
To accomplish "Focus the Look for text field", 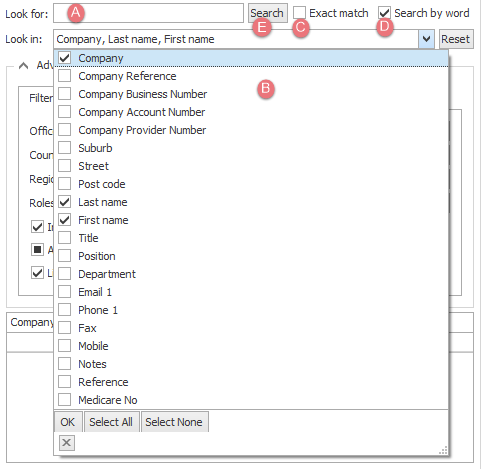I will pyautogui.click(x=148, y=13).
